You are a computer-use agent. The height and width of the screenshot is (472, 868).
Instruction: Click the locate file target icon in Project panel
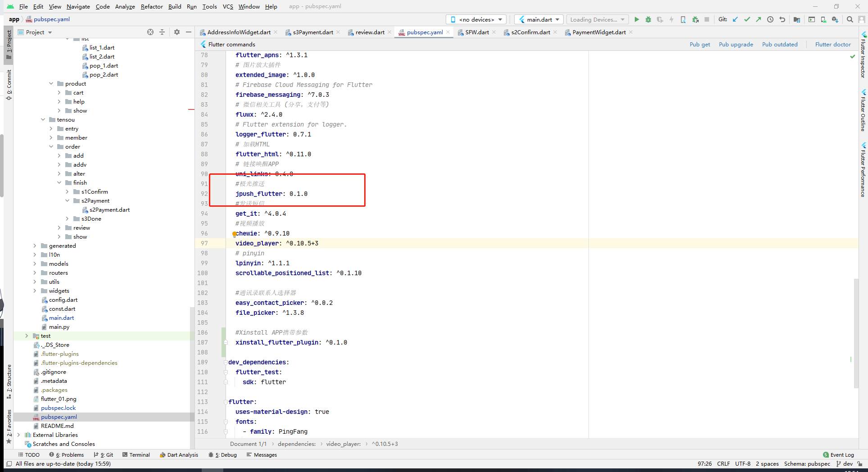point(150,32)
